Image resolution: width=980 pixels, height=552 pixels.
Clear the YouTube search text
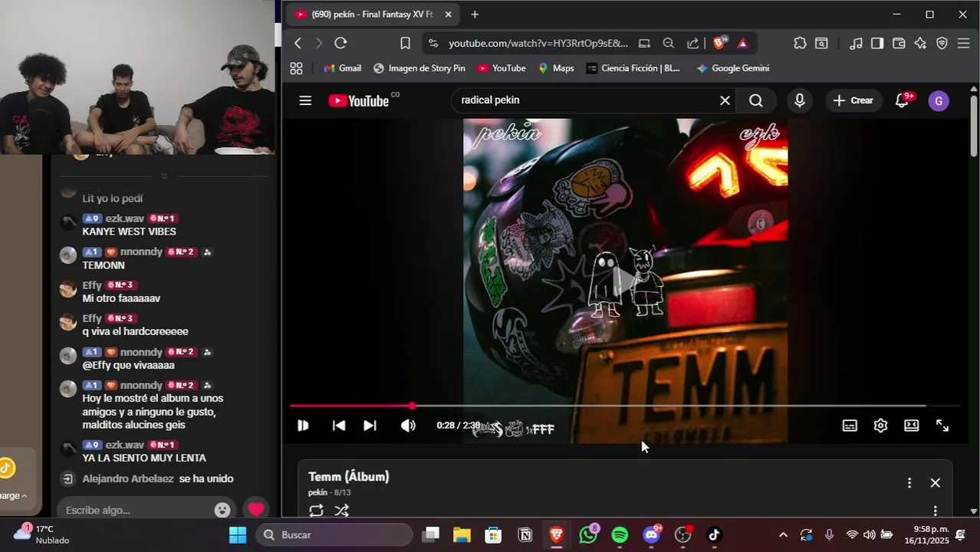(x=725, y=100)
